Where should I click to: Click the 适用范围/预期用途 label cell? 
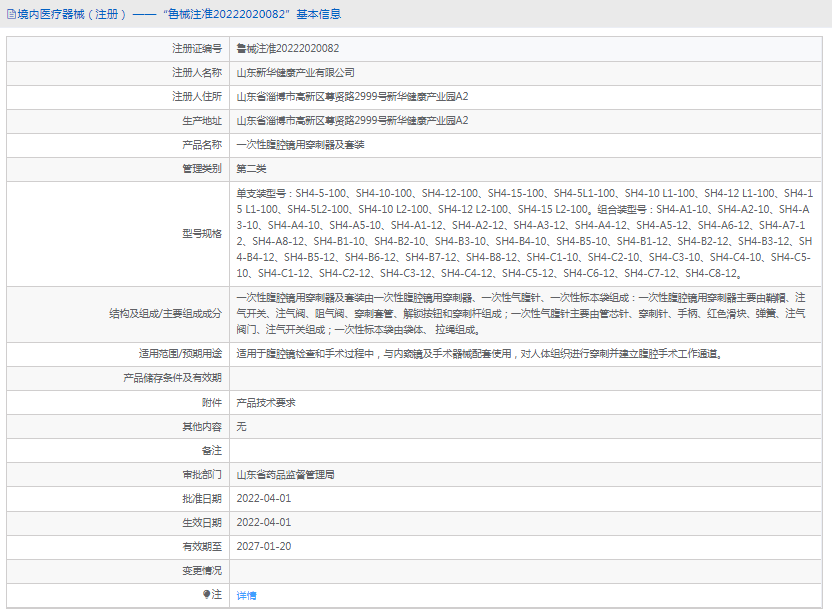pos(118,354)
